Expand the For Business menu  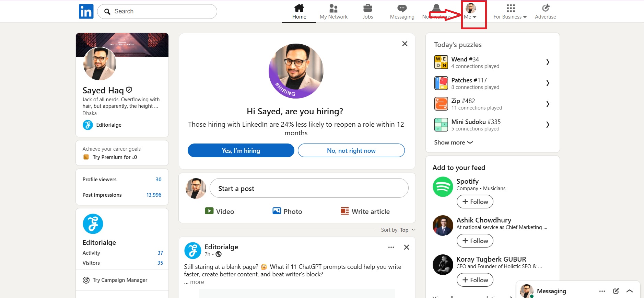coord(510,11)
